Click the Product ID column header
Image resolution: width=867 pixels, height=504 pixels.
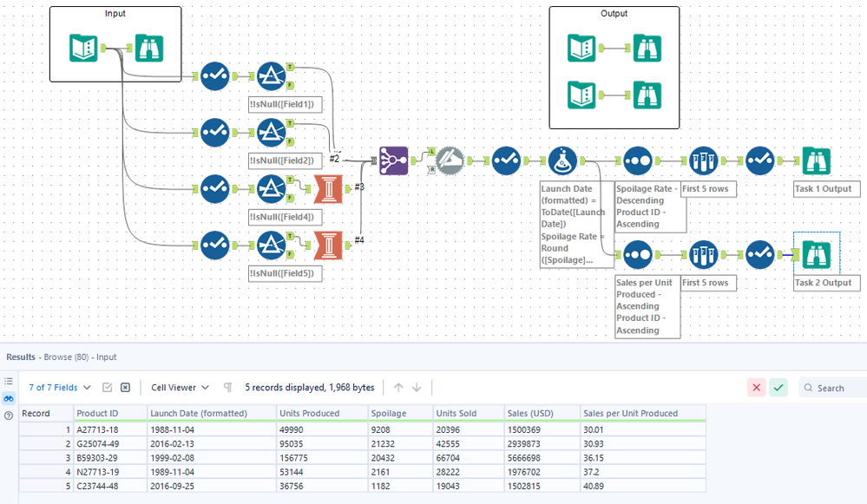110,414
